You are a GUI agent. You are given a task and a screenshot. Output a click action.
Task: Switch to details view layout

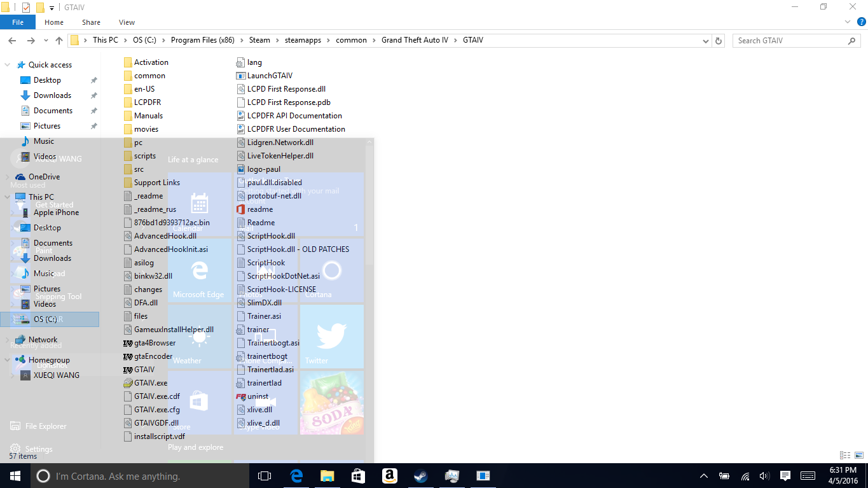[x=845, y=456]
